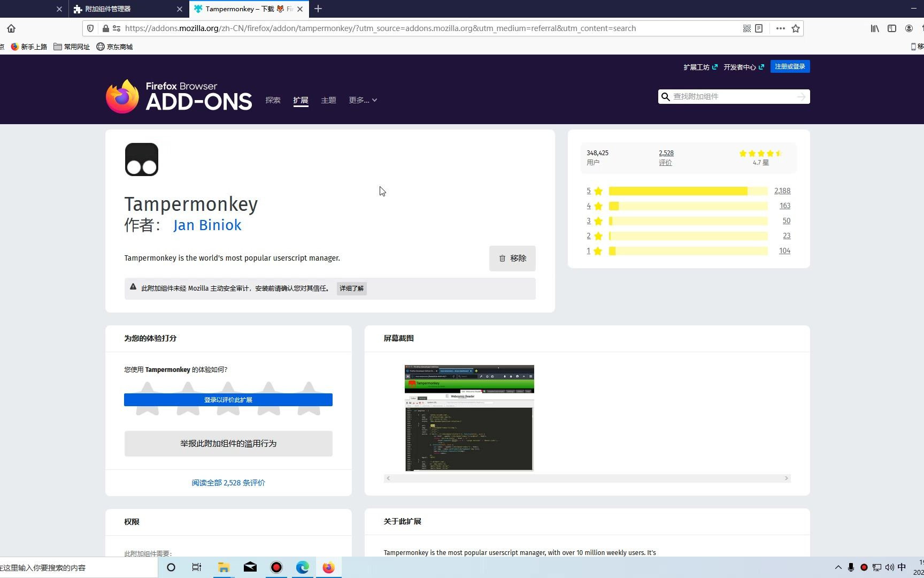The height and width of the screenshot is (578, 924).
Task: Click the Firefox taskbar icon
Action: (329, 567)
